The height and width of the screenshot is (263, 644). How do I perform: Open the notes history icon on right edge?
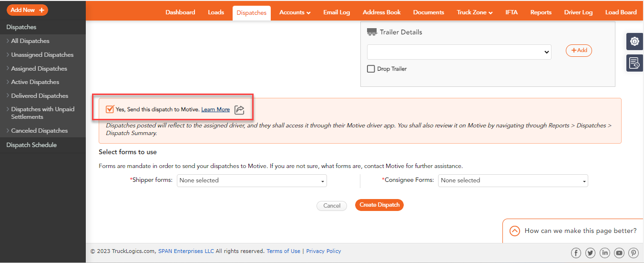click(634, 63)
